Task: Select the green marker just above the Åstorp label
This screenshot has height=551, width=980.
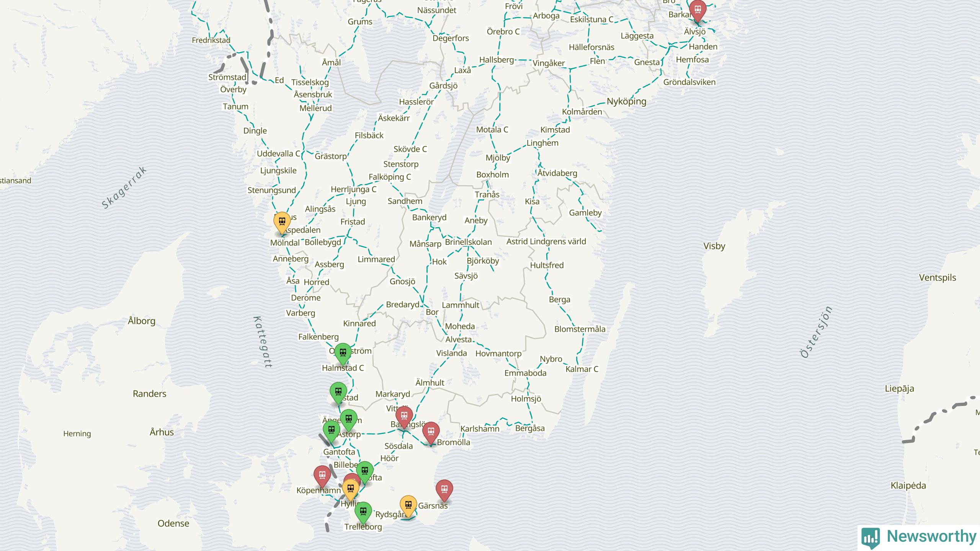Action: (x=349, y=419)
